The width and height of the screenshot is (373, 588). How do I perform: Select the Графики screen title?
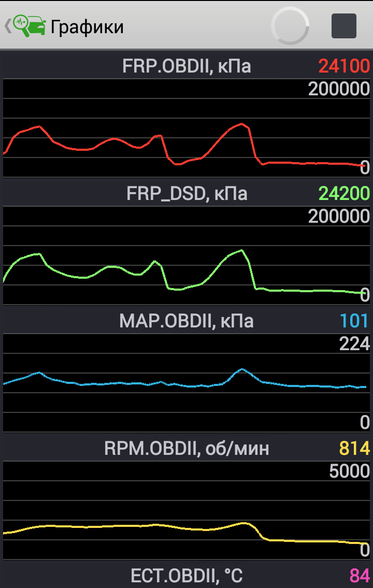click(x=87, y=26)
